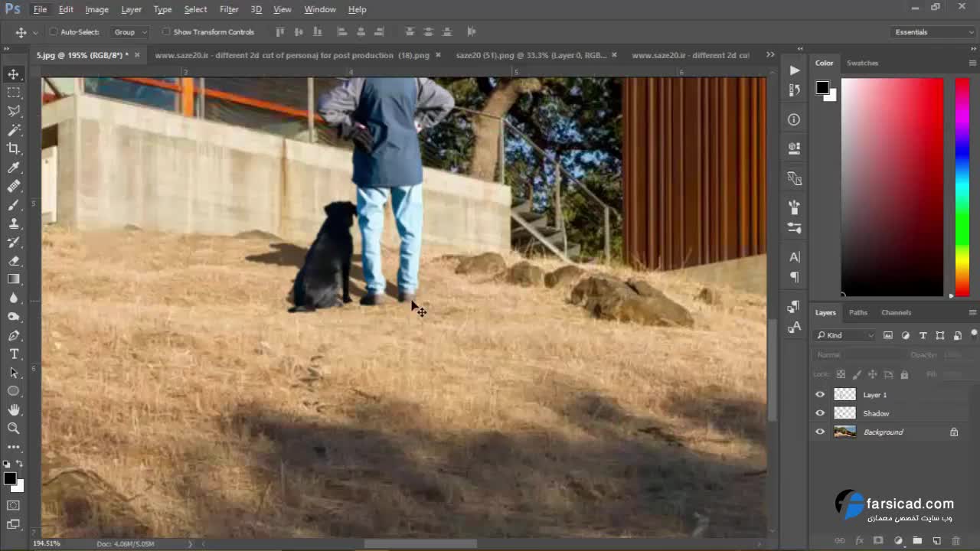This screenshot has width=980, height=551.
Task: Select the Crop tool
Action: [14, 148]
